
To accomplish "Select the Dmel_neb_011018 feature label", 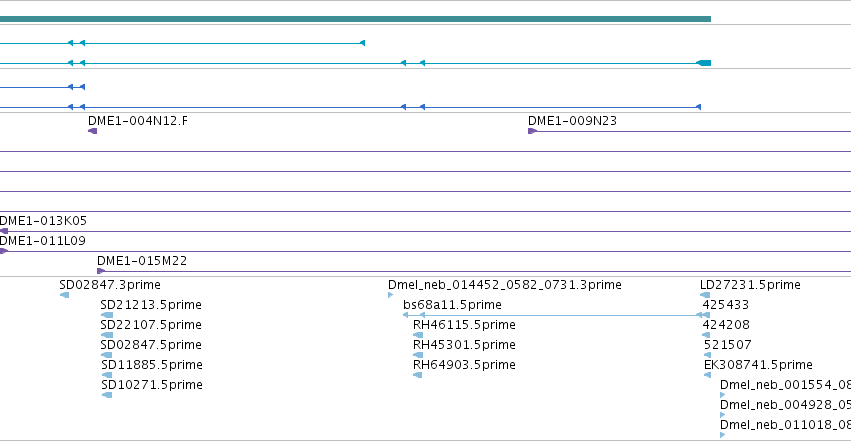I will [785, 425].
